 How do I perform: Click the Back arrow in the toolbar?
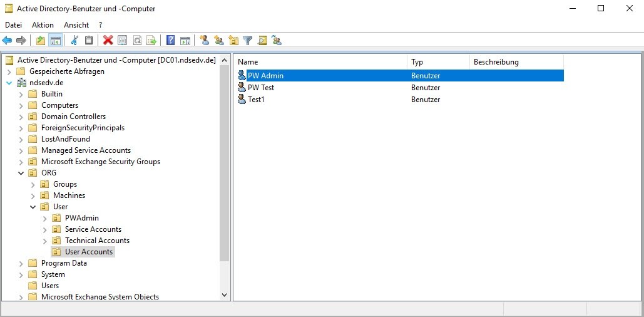[8, 41]
